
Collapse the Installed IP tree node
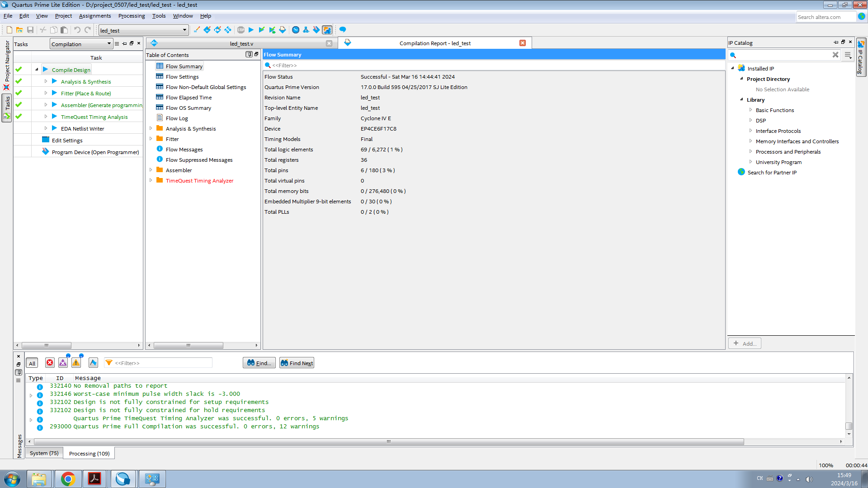pos(733,68)
